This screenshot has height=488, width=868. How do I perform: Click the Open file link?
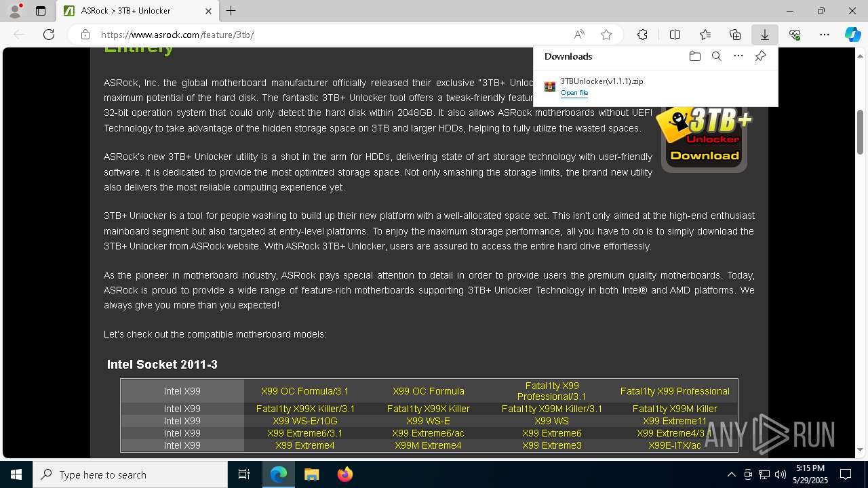pos(574,93)
